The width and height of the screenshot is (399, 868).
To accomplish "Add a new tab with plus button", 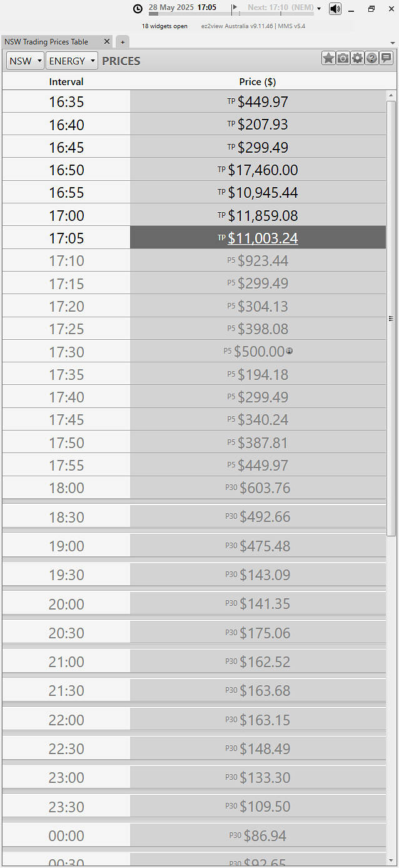I will (x=123, y=42).
